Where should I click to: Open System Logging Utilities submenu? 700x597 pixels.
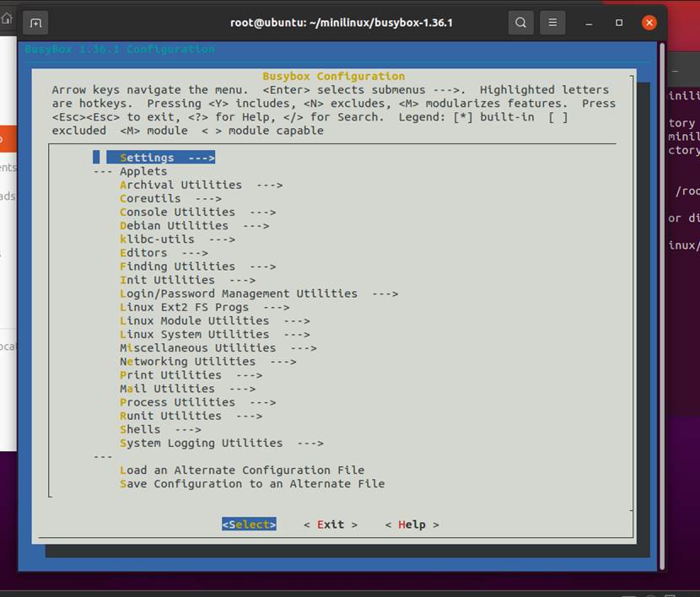[x=222, y=443]
